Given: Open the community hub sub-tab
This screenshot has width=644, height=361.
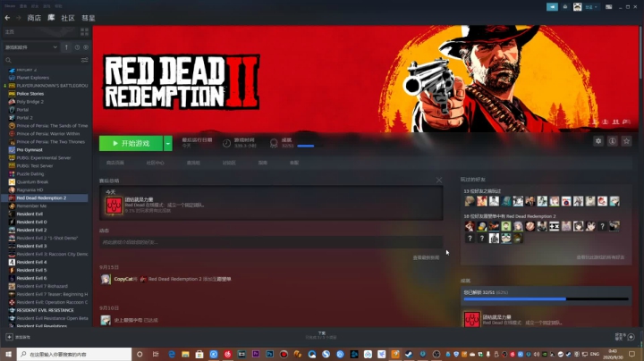Looking at the screenshot, I should (x=156, y=163).
